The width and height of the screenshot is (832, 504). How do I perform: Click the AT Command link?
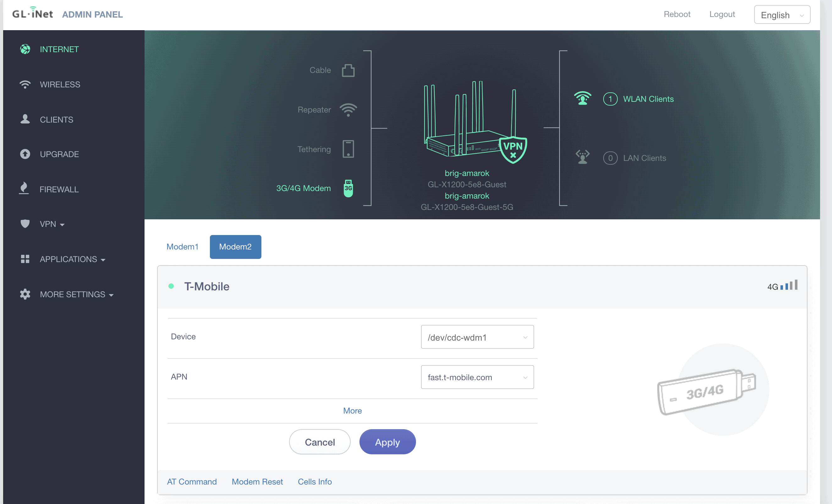click(192, 482)
